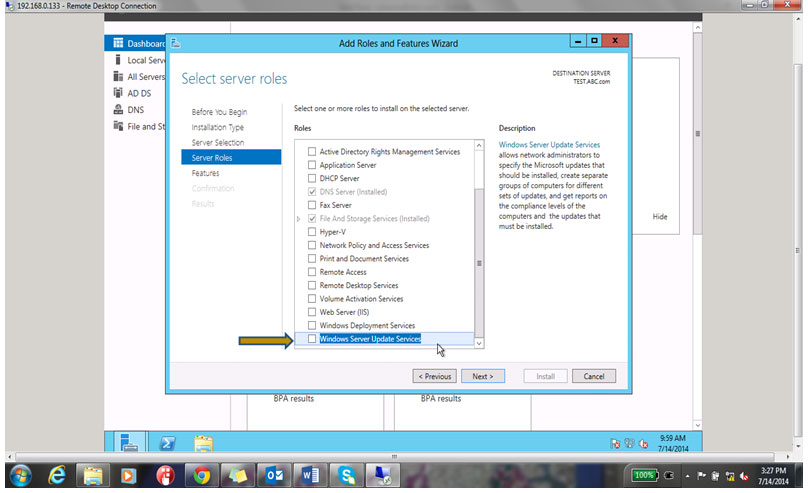Open All Servers icon in sidebar
Viewport: 808px width, 493px height.
tap(118, 76)
